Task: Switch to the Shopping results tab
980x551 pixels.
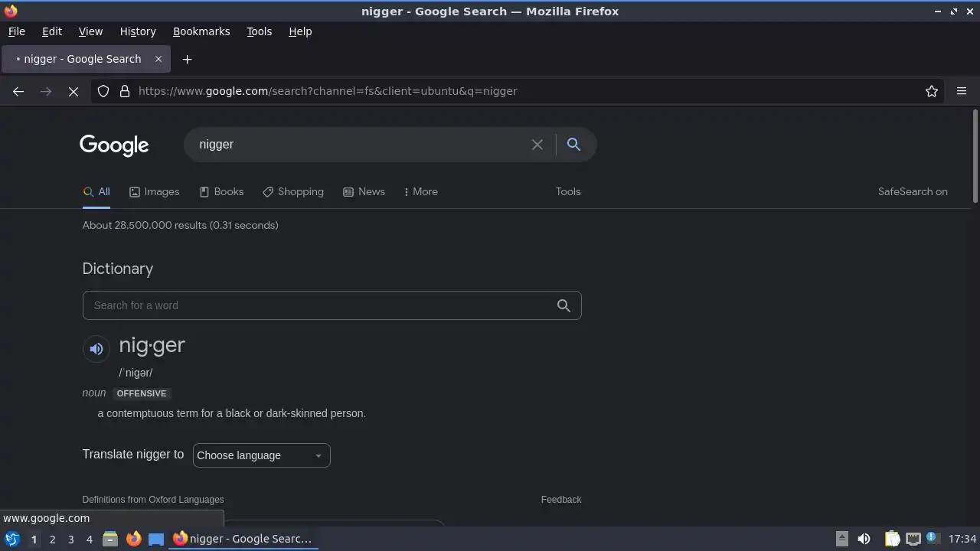Action: 293,191
